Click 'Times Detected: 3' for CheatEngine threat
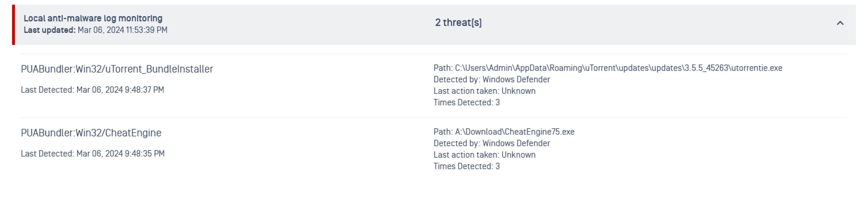Image resolution: width=868 pixels, height=198 pixels. pos(466,166)
